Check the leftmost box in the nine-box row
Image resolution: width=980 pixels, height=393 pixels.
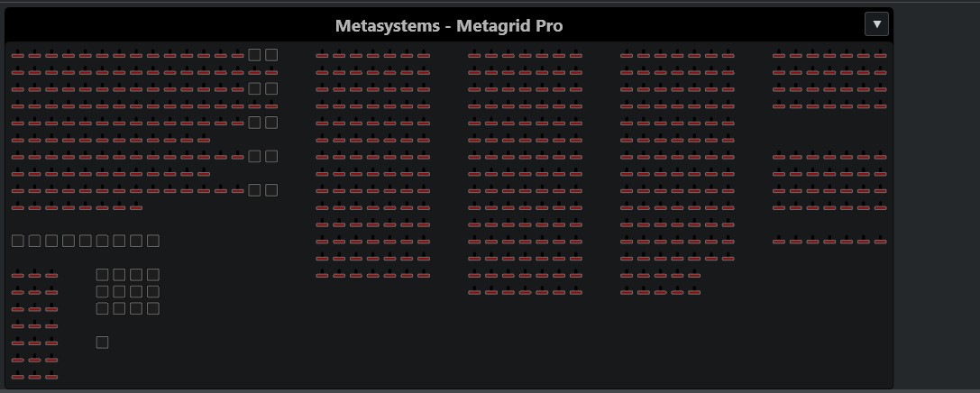coord(17,241)
